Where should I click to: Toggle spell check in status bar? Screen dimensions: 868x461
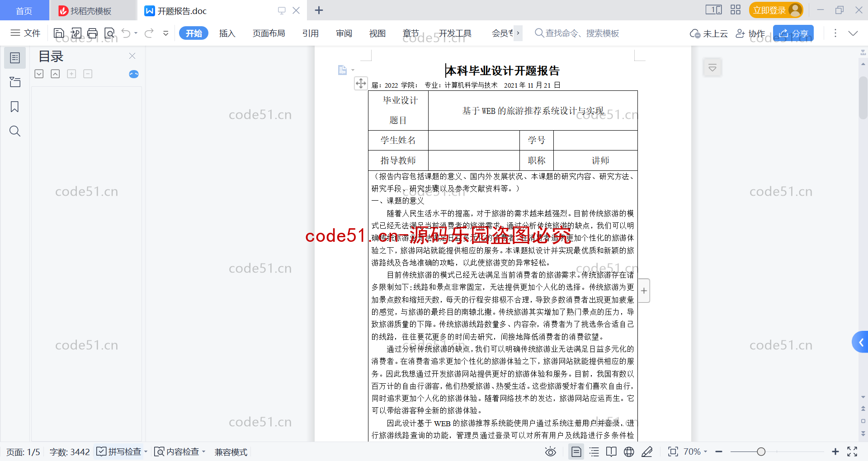click(119, 452)
